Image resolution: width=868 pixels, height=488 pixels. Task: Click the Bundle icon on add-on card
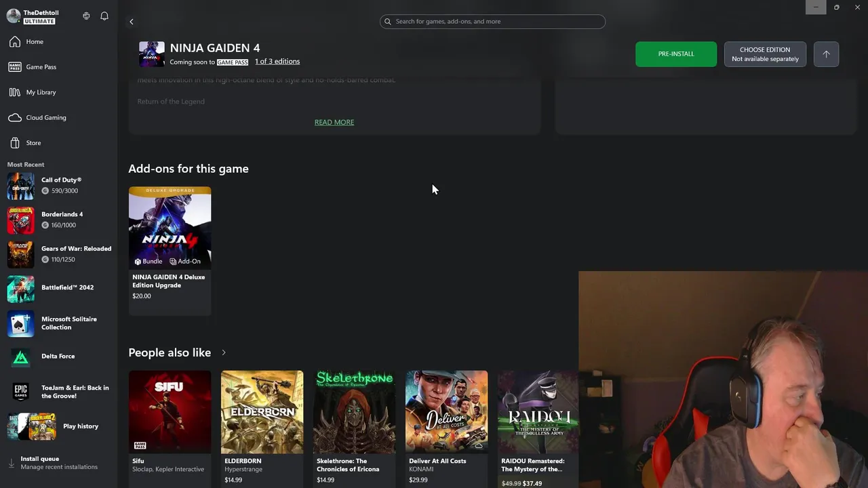[x=138, y=262]
